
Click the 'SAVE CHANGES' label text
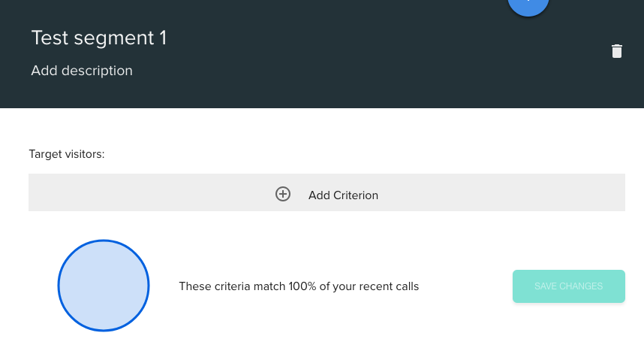(x=568, y=286)
